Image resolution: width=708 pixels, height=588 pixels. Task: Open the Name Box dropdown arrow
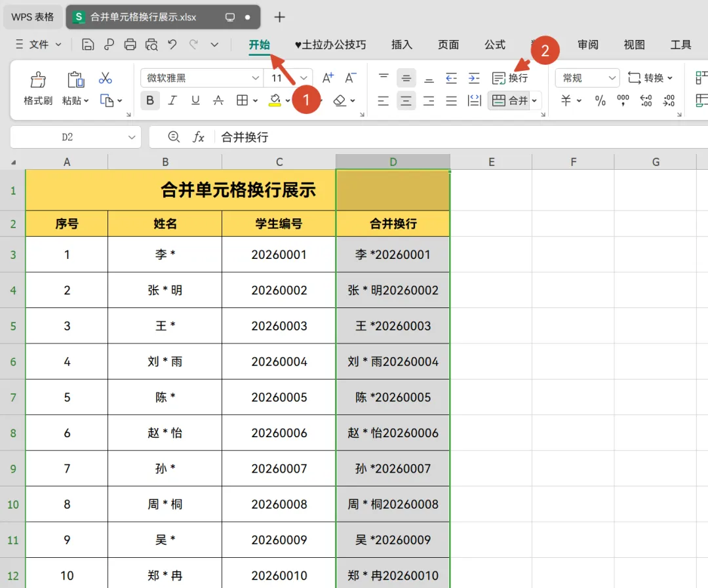[132, 137]
